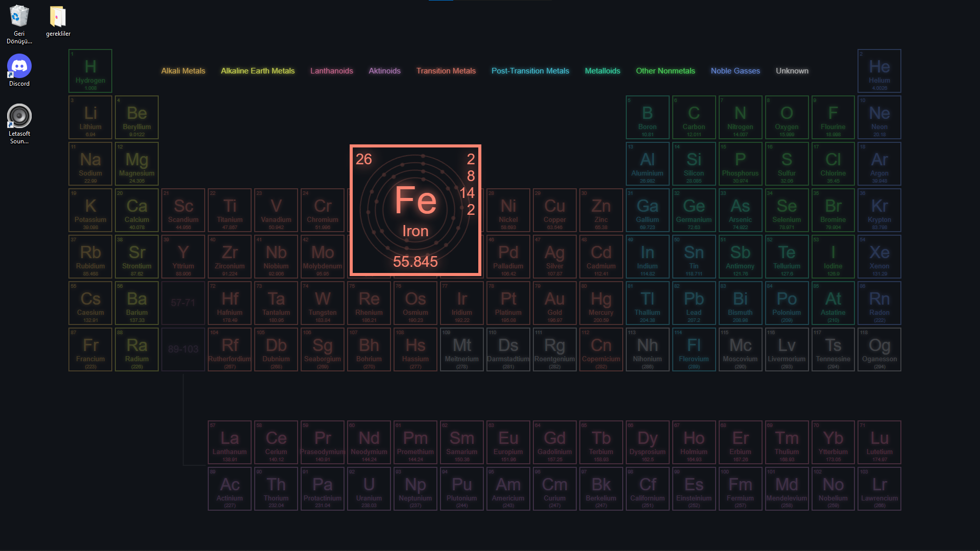Expand the 57-71 lanthanoid placeholder cell

183,303
